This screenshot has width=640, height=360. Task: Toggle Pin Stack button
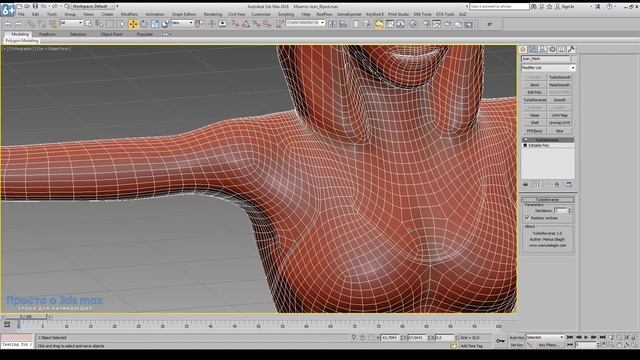(x=526, y=185)
